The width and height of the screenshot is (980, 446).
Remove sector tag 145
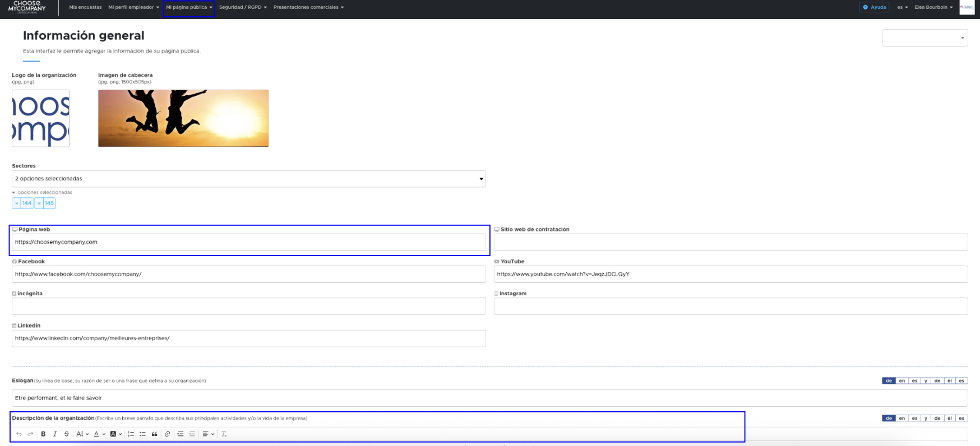pos(39,203)
